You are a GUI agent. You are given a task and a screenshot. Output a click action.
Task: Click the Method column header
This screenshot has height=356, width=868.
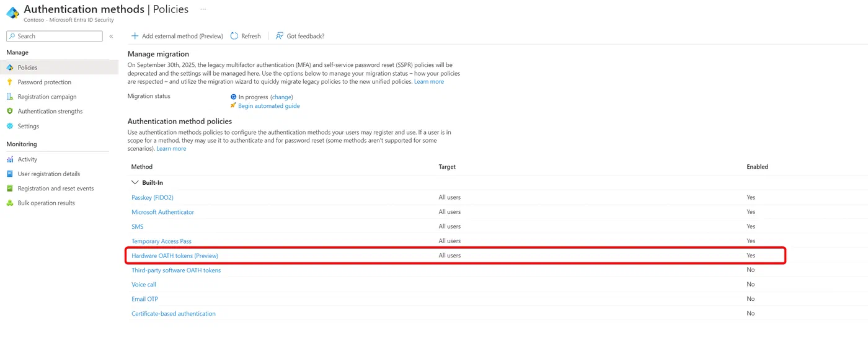pos(142,167)
